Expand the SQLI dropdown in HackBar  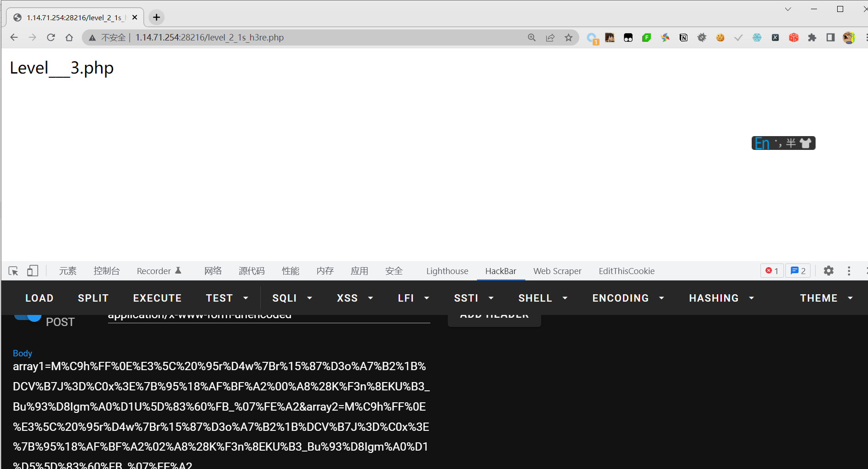click(x=292, y=297)
